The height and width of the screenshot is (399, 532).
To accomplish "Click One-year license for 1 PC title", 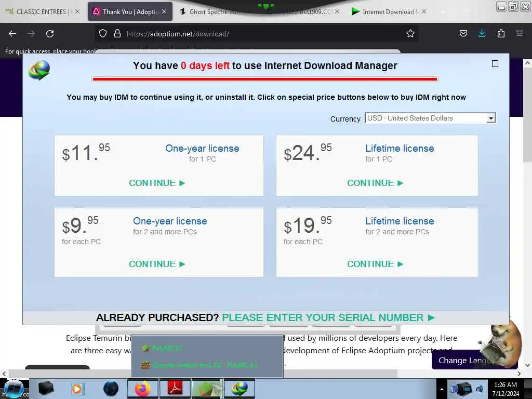I will [x=202, y=149].
